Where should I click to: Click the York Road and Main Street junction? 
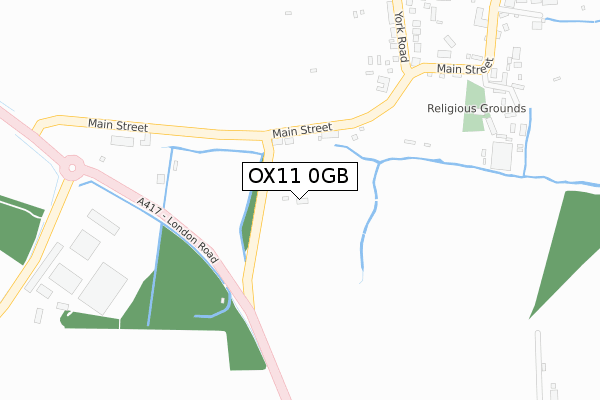tap(411, 70)
